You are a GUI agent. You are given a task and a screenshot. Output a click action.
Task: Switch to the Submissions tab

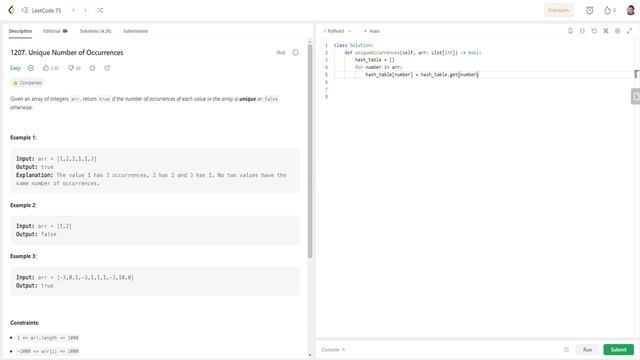(x=136, y=31)
